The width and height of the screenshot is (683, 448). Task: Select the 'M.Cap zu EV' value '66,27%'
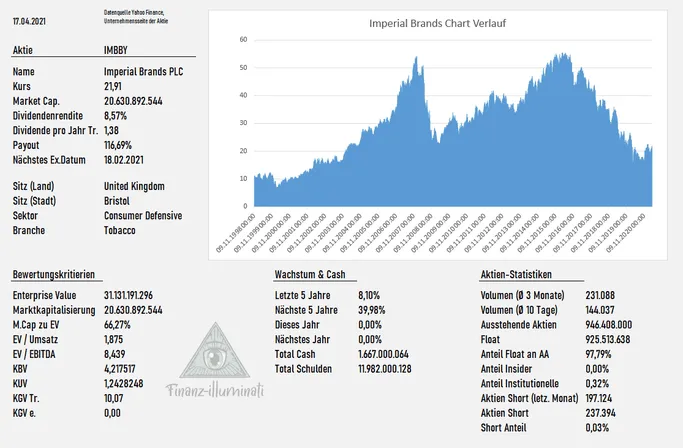tap(117, 325)
